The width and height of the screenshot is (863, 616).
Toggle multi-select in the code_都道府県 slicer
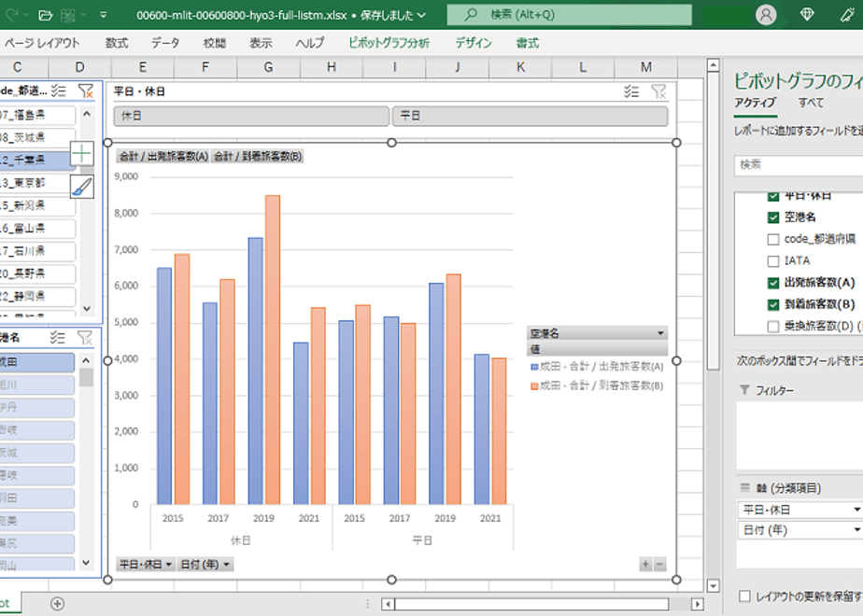click(59, 91)
